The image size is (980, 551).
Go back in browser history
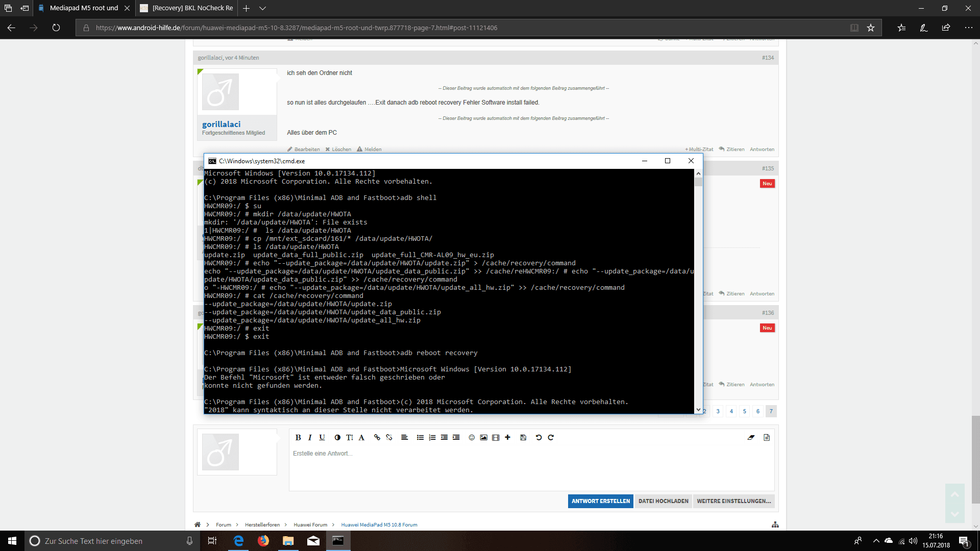[11, 28]
